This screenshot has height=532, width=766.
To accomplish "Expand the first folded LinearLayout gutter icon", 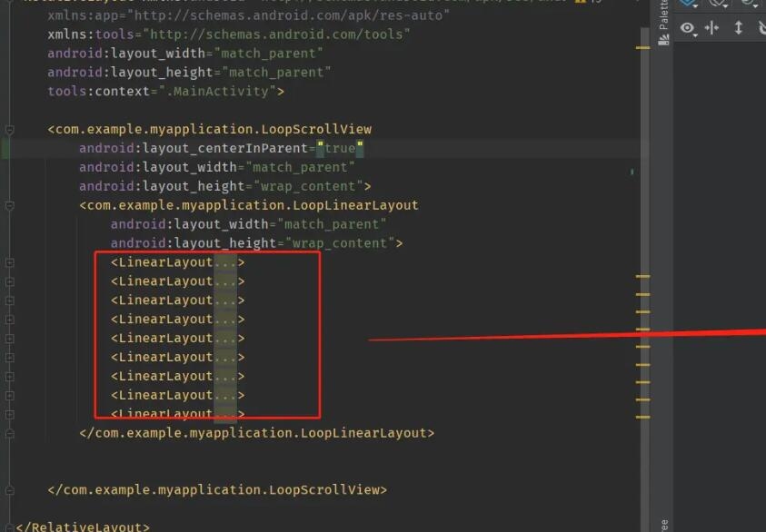I will click(x=9, y=262).
